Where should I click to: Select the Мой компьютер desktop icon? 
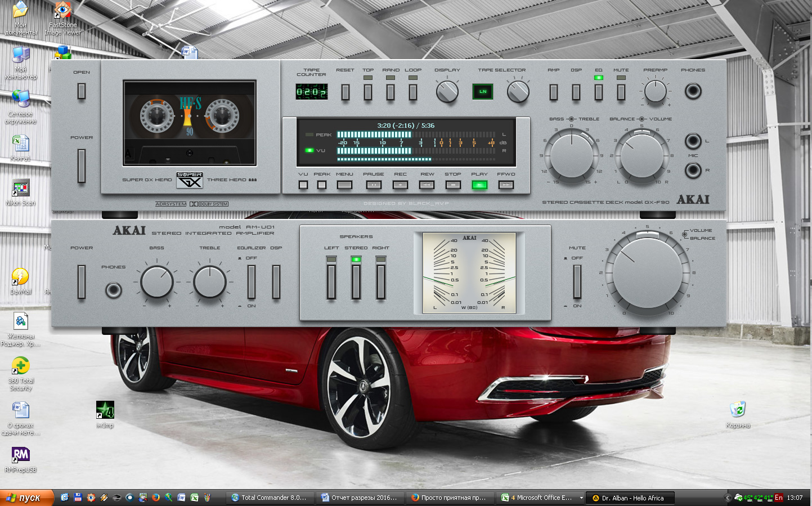pos(21,62)
